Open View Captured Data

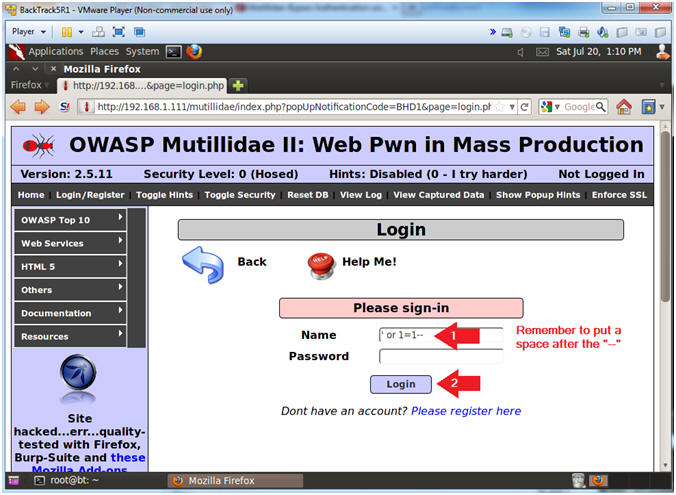(x=438, y=195)
